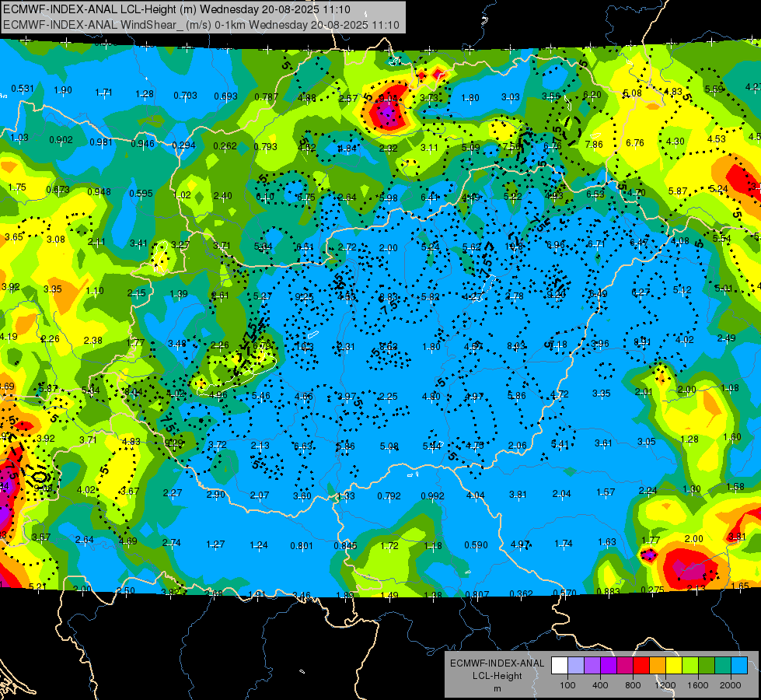Pick the orange legend swatch
This screenshot has height=700, width=761.
pyautogui.click(x=657, y=666)
